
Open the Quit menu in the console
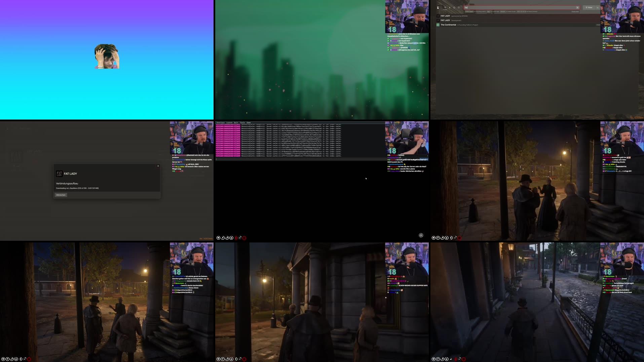tap(236, 123)
